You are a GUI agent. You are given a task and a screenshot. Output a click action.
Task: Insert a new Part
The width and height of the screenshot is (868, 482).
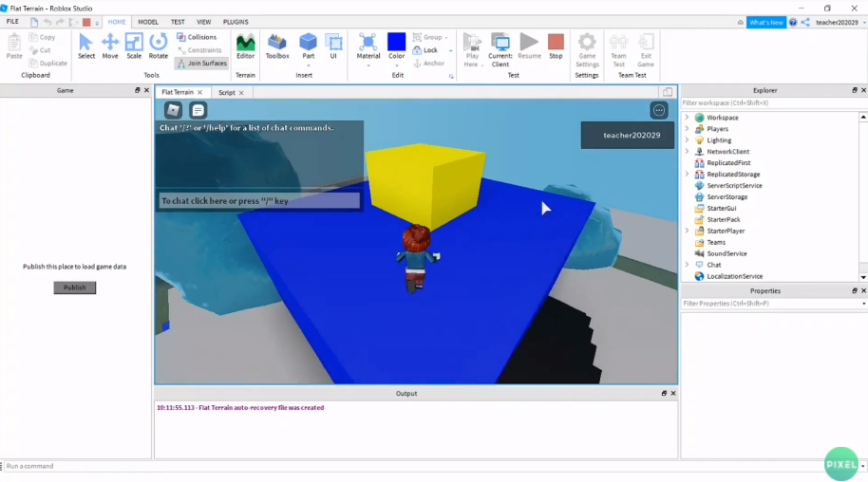click(x=308, y=46)
